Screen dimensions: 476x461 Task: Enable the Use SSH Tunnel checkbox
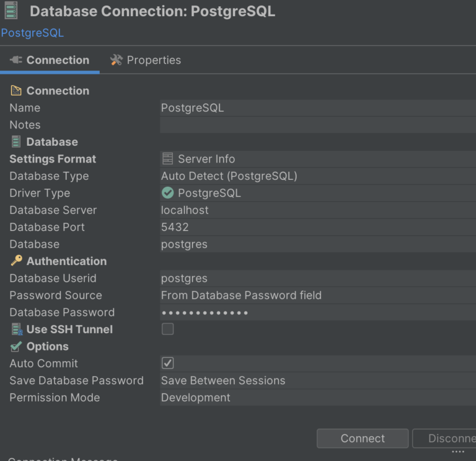click(x=168, y=329)
